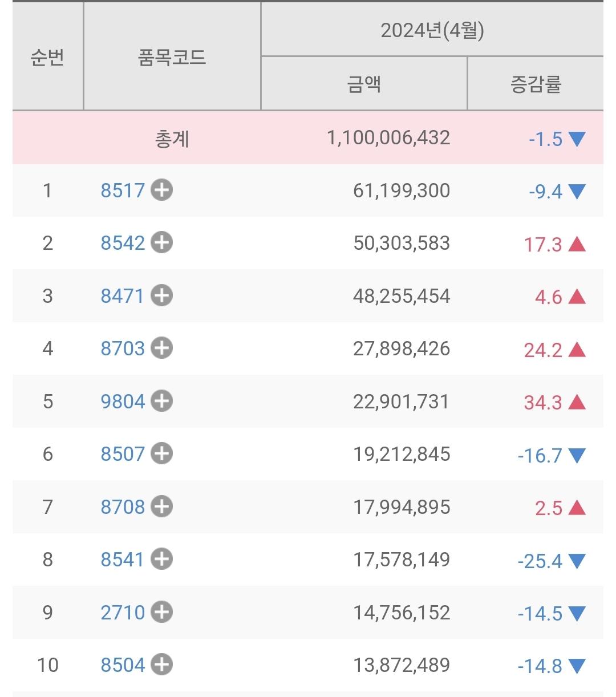Click plus icon beside code 8703
Image resolution: width=616 pixels, height=697 pixels.
pos(161,348)
